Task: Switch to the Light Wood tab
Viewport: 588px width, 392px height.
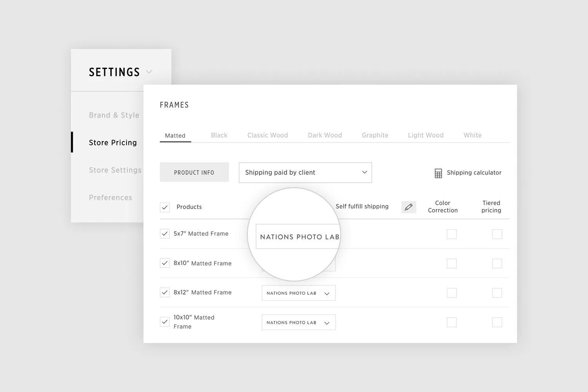Action: [426, 135]
